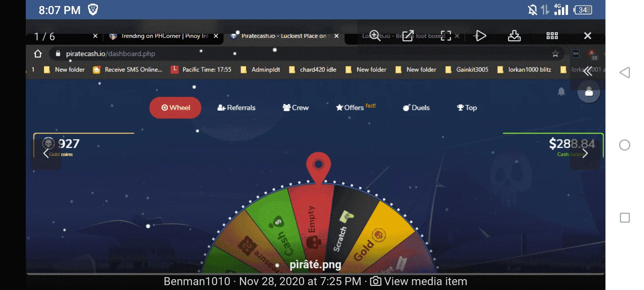644x290 pixels.
Task: Collapse sidebar double-chevron icon
Action: point(588,71)
